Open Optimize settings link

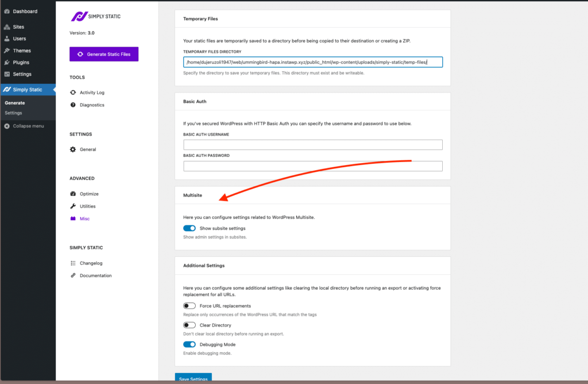click(x=89, y=194)
